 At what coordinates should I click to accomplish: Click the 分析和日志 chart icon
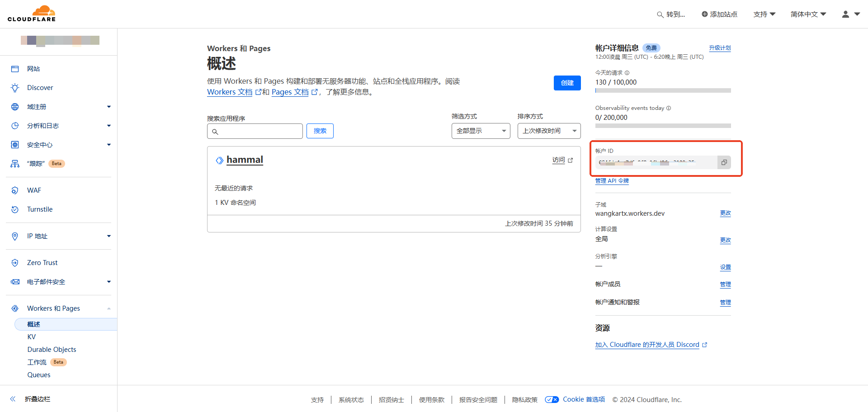pyautogui.click(x=15, y=126)
